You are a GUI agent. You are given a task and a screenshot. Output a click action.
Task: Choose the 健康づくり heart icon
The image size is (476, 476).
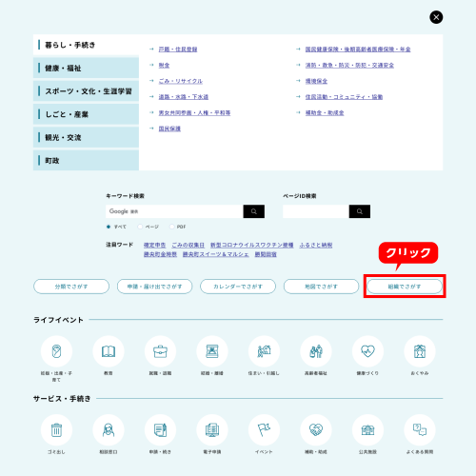tap(367, 351)
